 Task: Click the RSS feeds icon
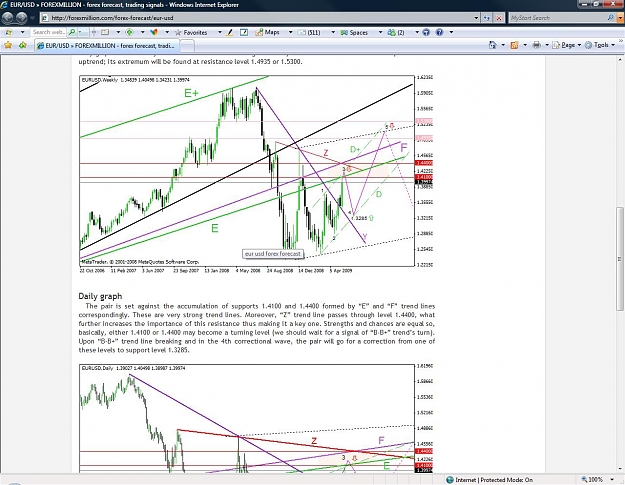point(514,45)
